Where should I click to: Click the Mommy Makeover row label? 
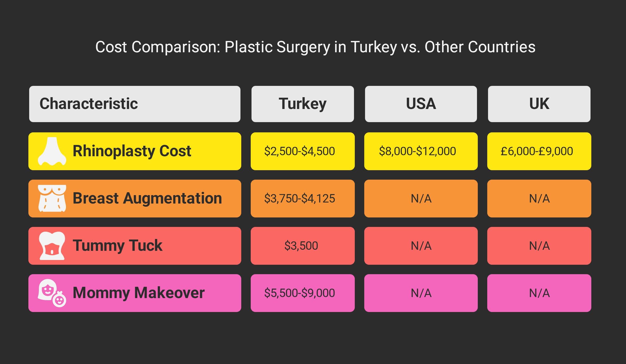coord(138,293)
